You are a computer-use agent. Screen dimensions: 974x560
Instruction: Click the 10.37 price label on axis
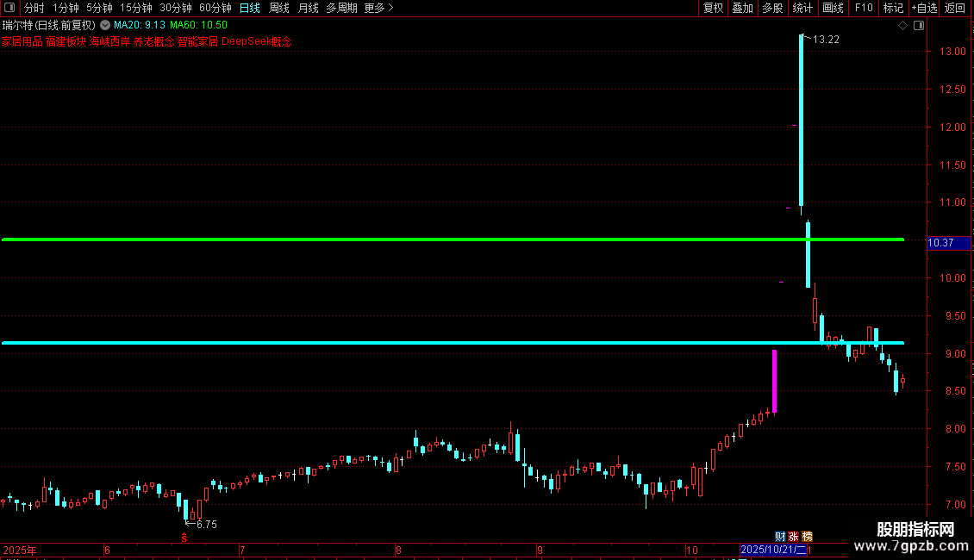948,243
